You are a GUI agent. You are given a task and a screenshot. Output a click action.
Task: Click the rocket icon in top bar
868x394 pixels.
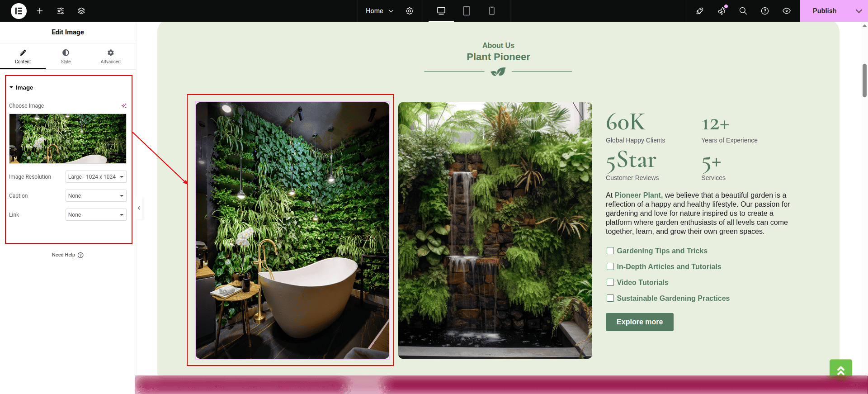[x=700, y=11]
